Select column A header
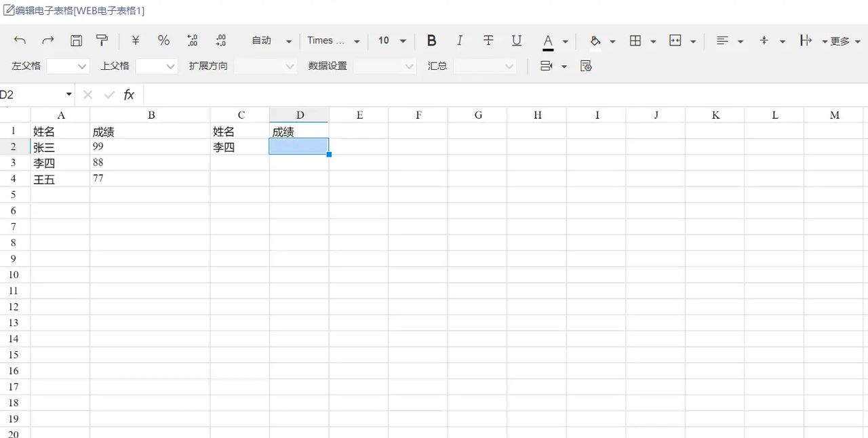This screenshot has width=868, height=438. click(x=60, y=115)
